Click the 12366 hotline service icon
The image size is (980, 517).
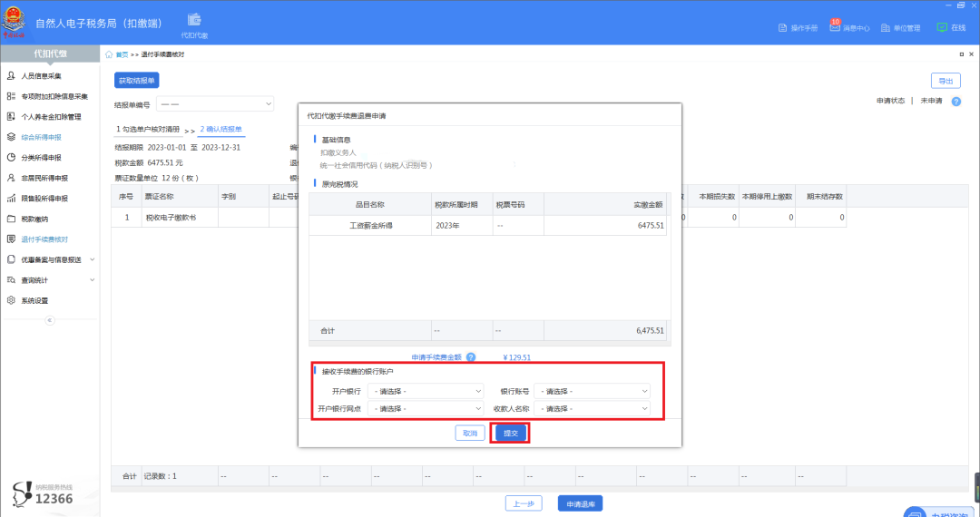pyautogui.click(x=21, y=494)
